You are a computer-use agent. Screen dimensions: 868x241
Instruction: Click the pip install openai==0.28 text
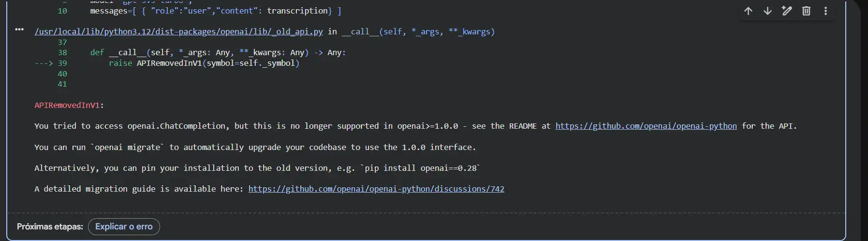click(x=420, y=168)
